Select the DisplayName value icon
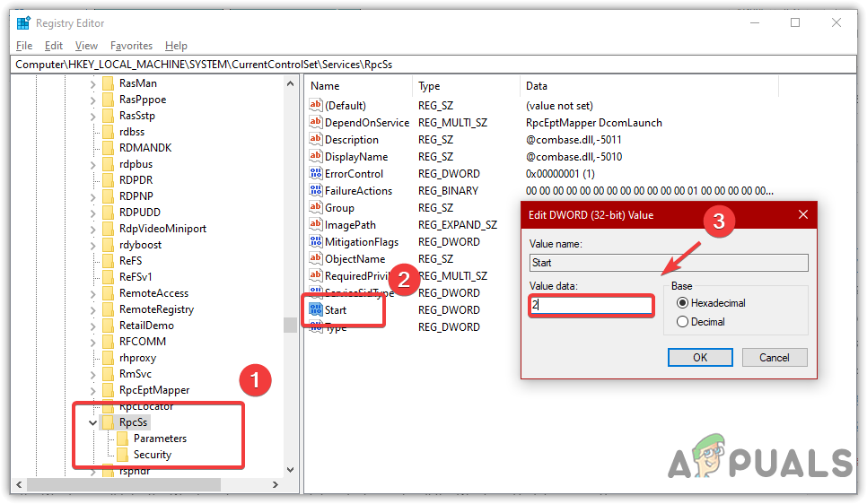This screenshot has height=504, width=867. coord(316,156)
